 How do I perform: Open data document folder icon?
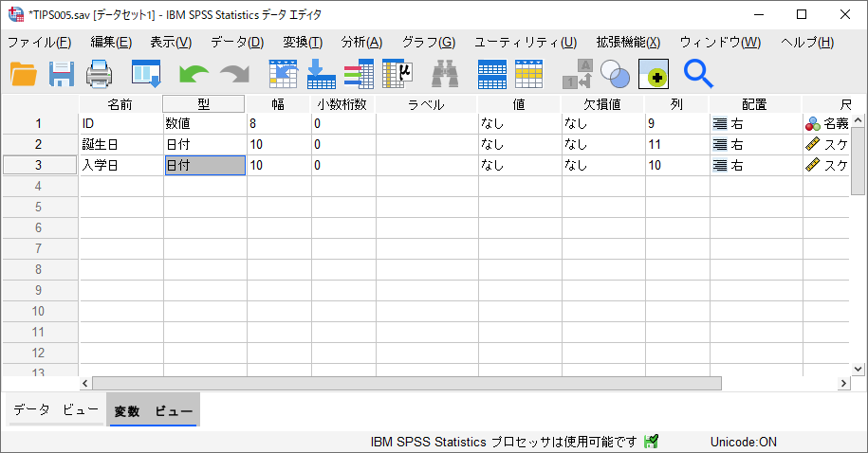(x=24, y=74)
